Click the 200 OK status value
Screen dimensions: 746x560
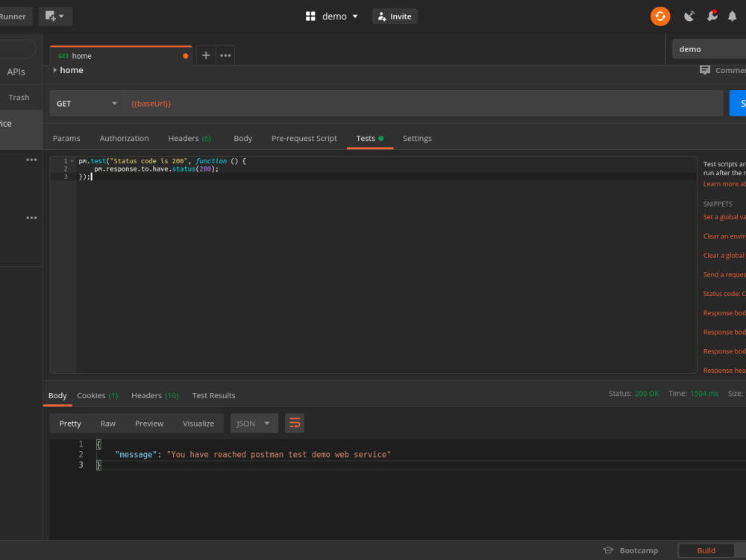click(647, 394)
